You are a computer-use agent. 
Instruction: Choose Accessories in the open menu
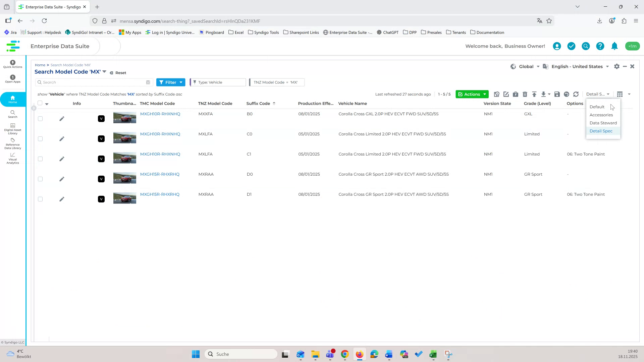(601, 115)
